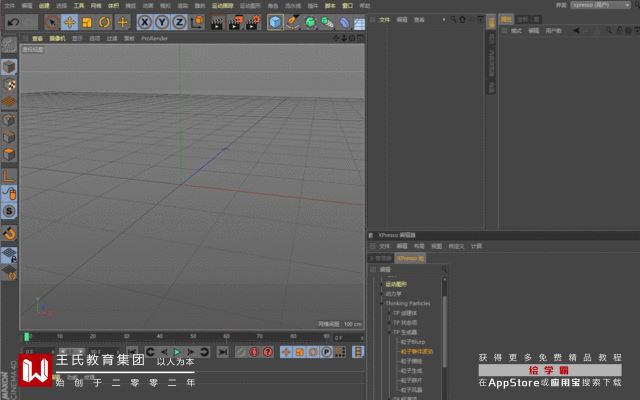Toggle the Y axis lock
This screenshot has height=400, width=640.
[x=162, y=22]
